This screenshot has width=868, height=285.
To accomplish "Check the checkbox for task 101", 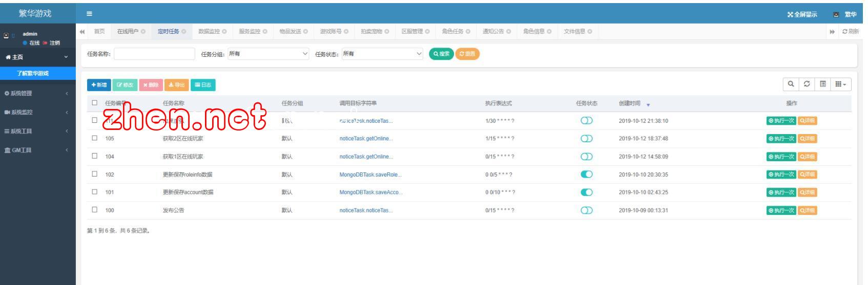I will (94, 192).
